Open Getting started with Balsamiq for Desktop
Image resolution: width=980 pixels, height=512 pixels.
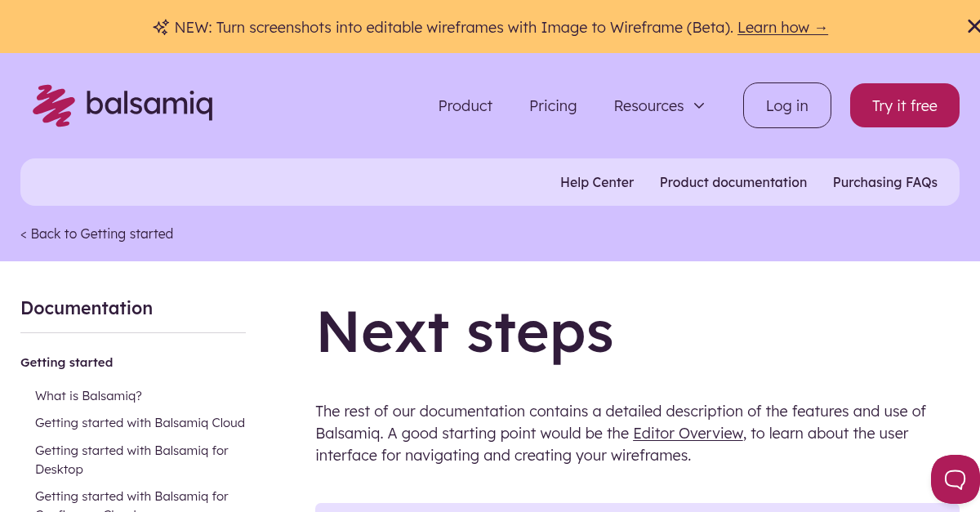[131, 459]
